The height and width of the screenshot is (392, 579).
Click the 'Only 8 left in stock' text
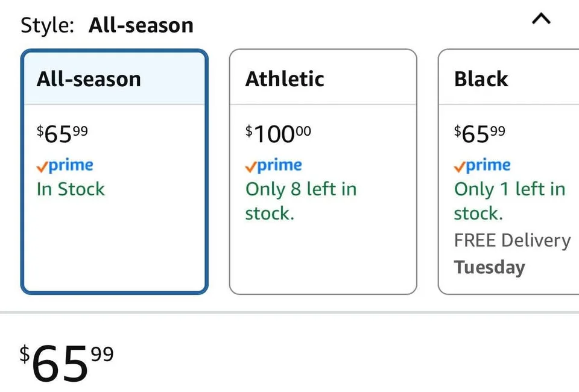coord(300,201)
